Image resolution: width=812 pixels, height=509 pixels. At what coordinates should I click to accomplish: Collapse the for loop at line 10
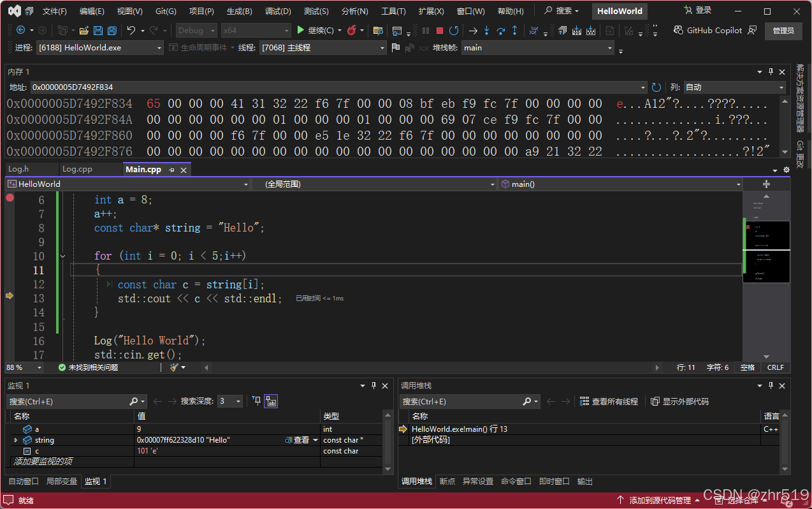pyautogui.click(x=62, y=256)
